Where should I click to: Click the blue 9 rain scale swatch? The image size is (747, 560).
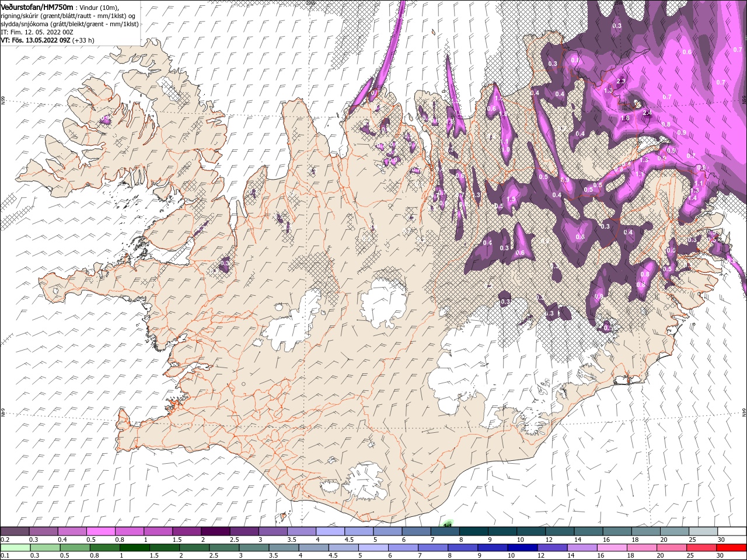coord(492,548)
